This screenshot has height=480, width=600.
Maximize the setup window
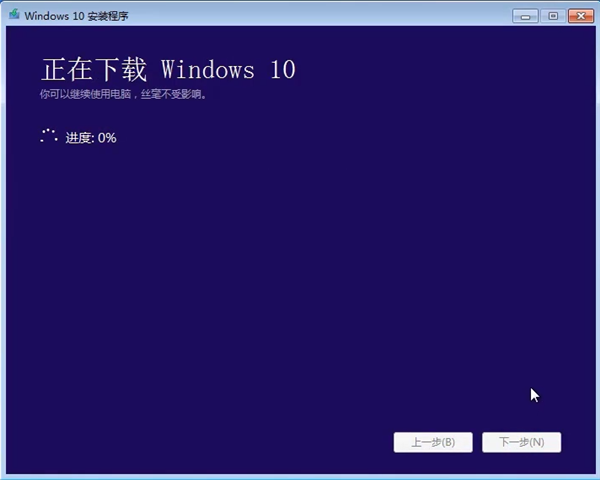[x=551, y=16]
